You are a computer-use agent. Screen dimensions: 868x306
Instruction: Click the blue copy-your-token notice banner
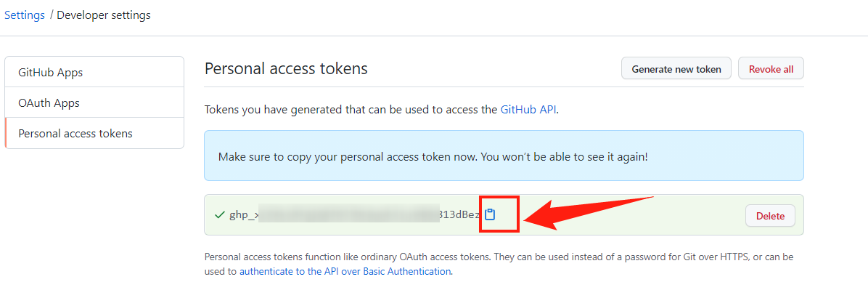504,156
